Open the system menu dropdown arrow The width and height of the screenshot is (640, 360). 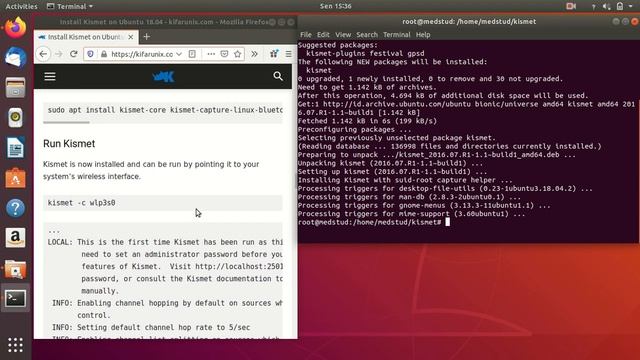click(631, 6)
